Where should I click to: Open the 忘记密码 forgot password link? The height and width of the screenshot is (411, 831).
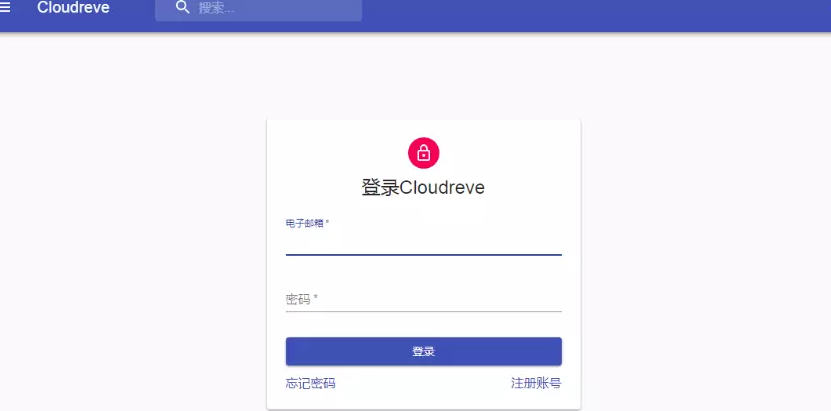click(x=311, y=383)
